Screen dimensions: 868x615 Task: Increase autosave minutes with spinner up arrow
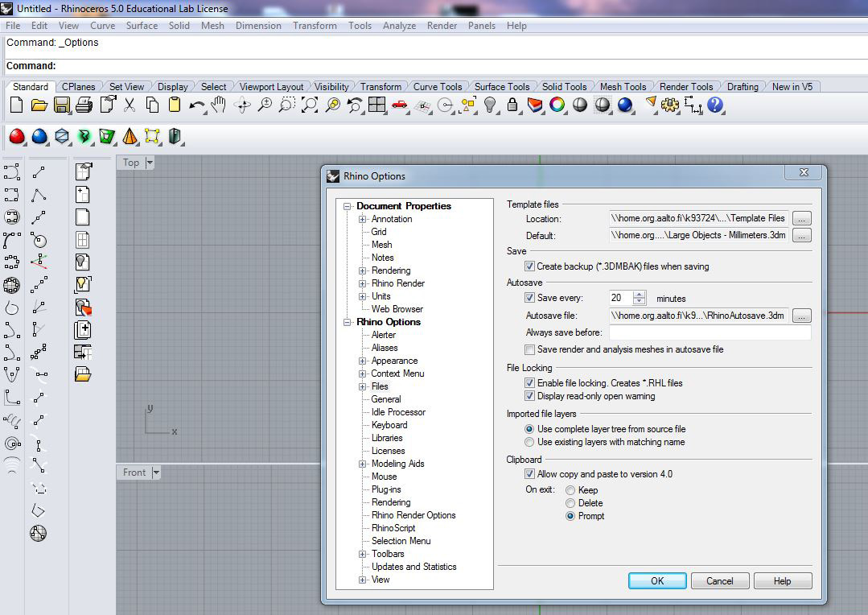[x=640, y=295]
